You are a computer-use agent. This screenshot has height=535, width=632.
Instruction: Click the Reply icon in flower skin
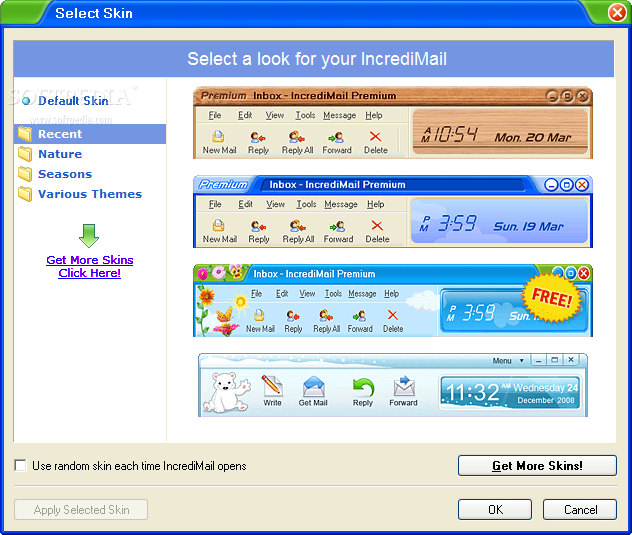point(293,316)
